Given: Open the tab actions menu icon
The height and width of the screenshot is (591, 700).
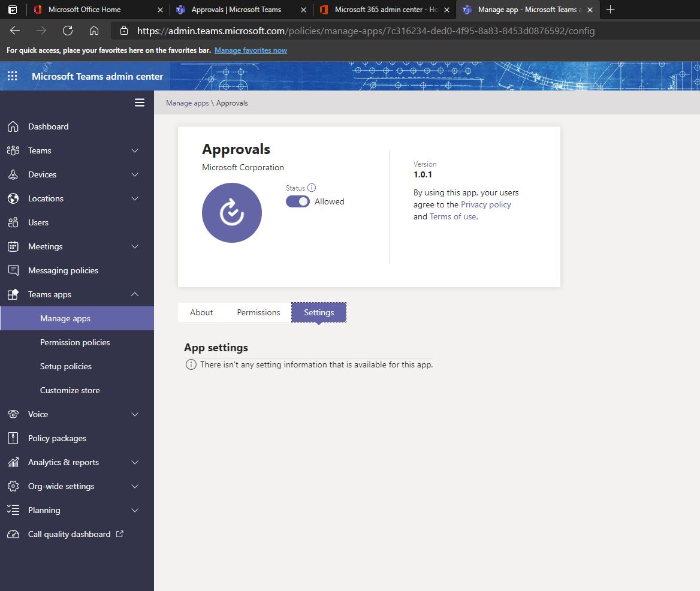Looking at the screenshot, I should (13, 10).
